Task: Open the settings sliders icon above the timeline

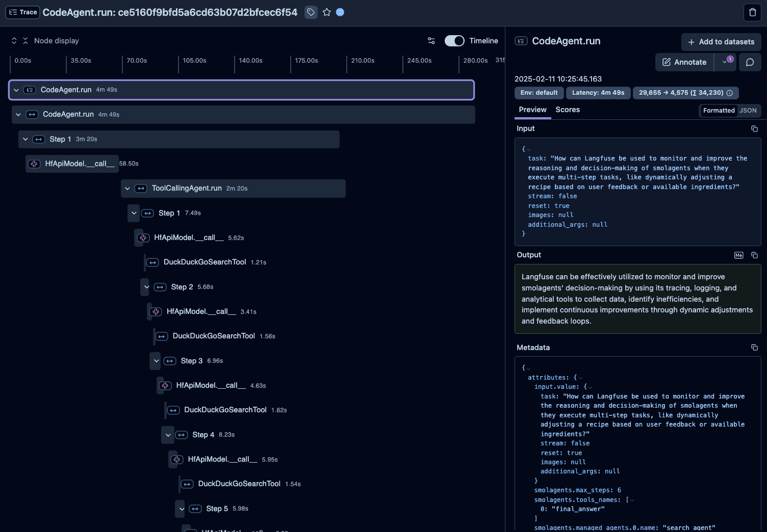Action: pyautogui.click(x=431, y=41)
